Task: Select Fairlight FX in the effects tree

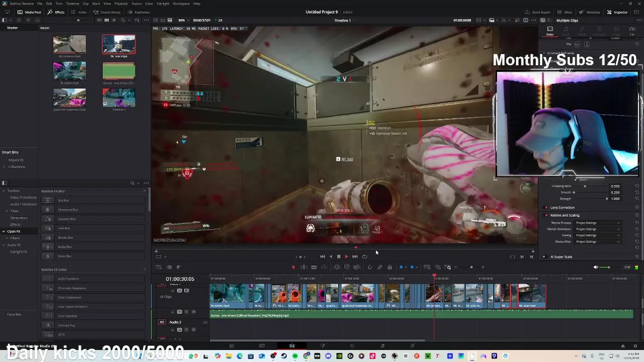Action: coord(19,252)
